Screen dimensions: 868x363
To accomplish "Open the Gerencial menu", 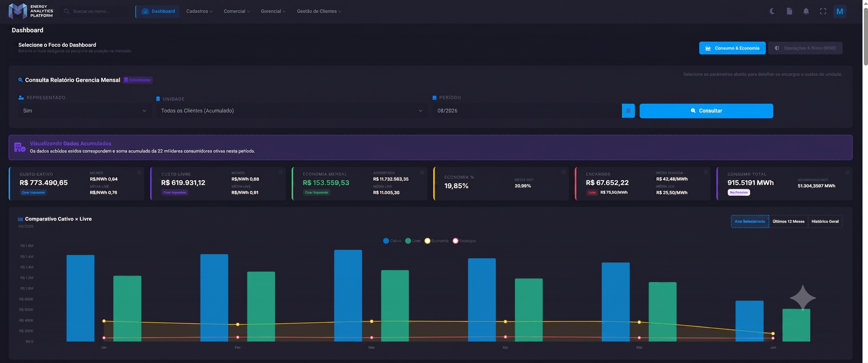I will 273,11.
